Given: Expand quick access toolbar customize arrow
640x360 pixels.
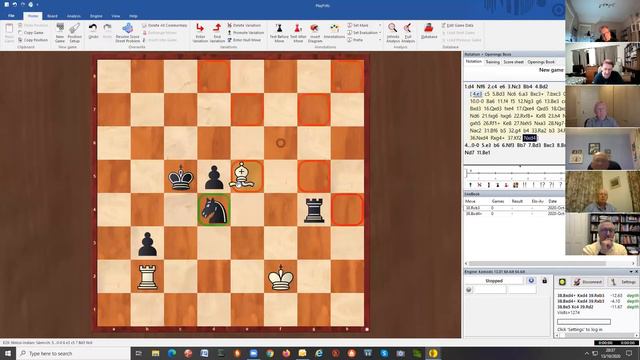Looking at the screenshot, I should pos(37,4).
